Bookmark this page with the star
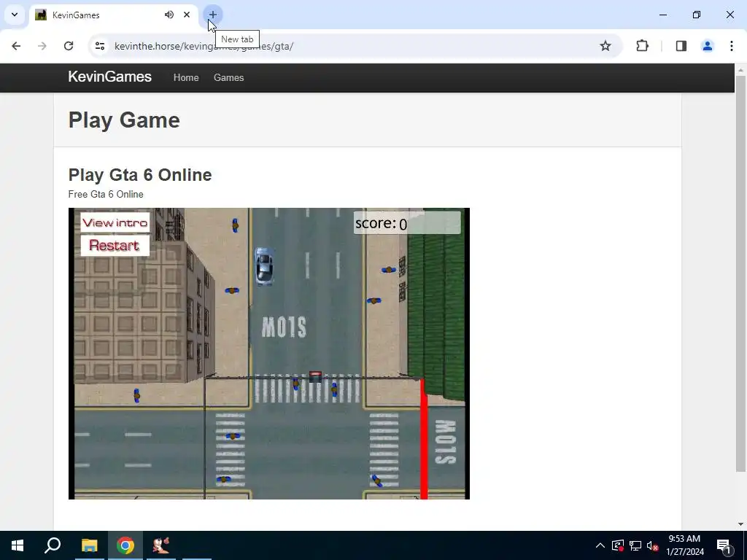 (605, 46)
